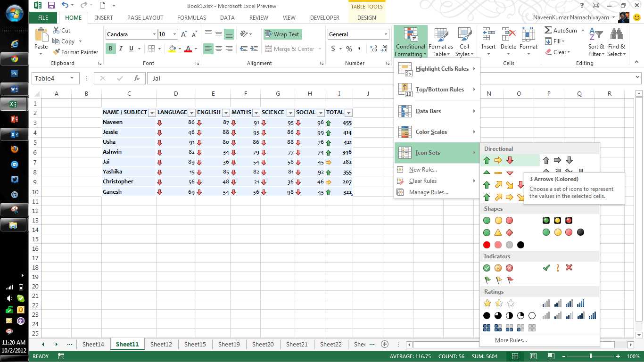Open the General number format dropdown

pyautogui.click(x=386, y=34)
